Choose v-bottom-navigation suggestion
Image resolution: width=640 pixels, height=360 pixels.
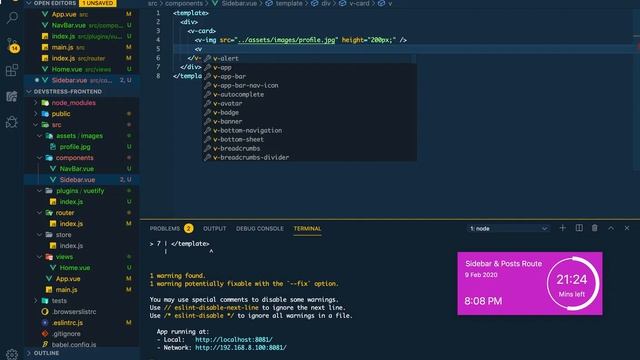pos(310,130)
